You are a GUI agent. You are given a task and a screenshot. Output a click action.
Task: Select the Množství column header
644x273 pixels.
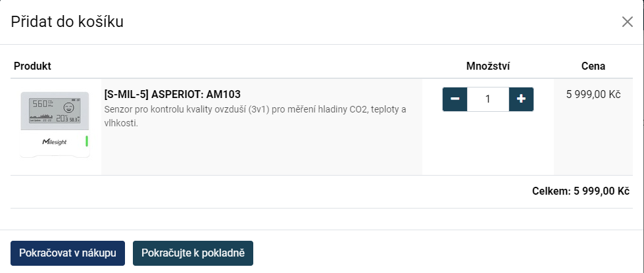click(488, 66)
